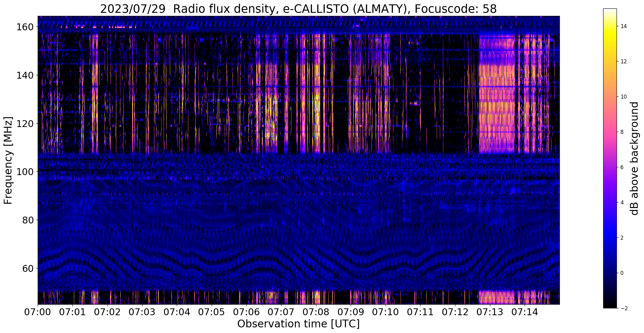Click the 120 frequency tick label
The image size is (644, 333).
[25, 124]
